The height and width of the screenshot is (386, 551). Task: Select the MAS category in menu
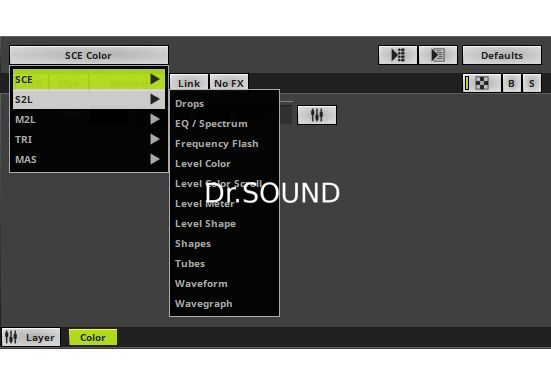point(89,159)
